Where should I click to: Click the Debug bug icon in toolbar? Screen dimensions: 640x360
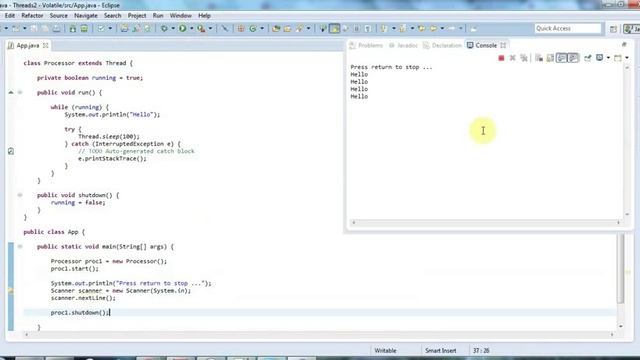pyautogui.click(x=164, y=28)
